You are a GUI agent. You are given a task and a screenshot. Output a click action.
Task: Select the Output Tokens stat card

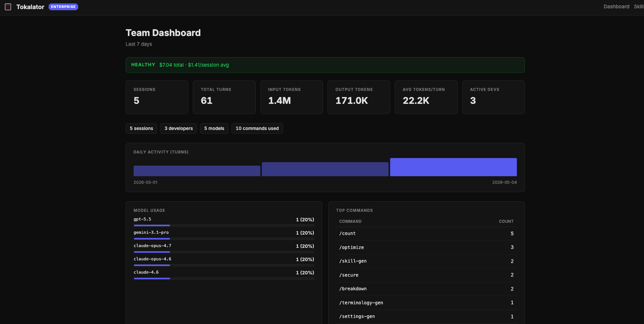tap(359, 97)
